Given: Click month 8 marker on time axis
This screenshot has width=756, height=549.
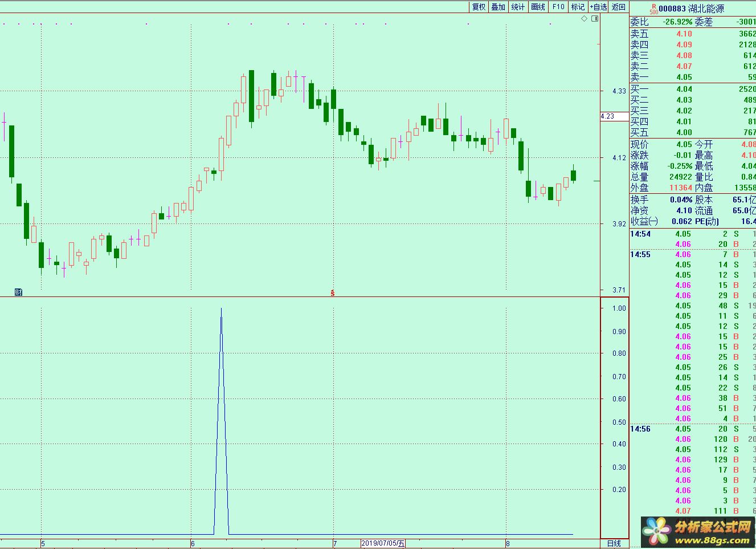Looking at the screenshot, I should coord(508,544).
